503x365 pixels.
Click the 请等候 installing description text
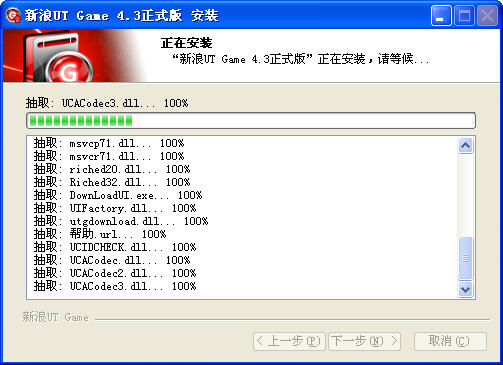(301, 59)
